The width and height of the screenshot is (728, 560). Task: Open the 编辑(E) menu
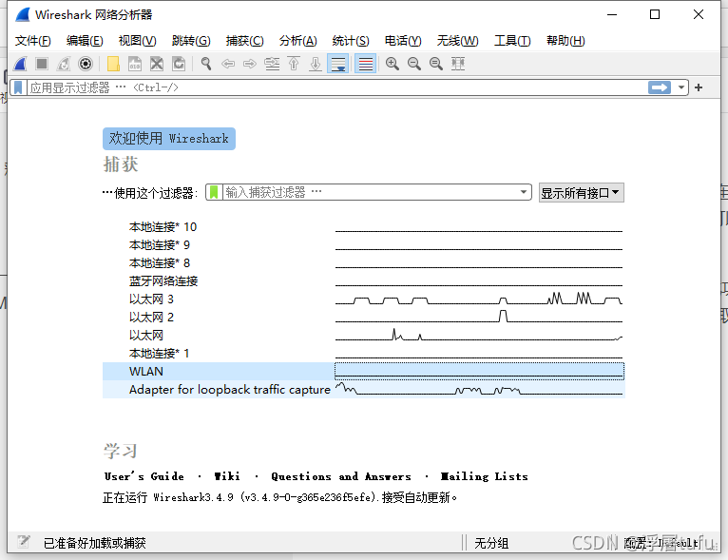(85, 41)
